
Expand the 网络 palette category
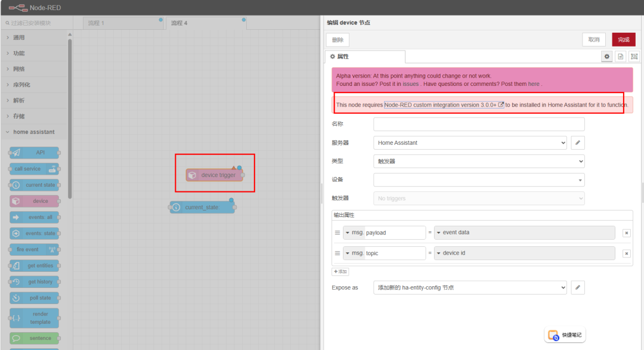pyautogui.click(x=34, y=69)
